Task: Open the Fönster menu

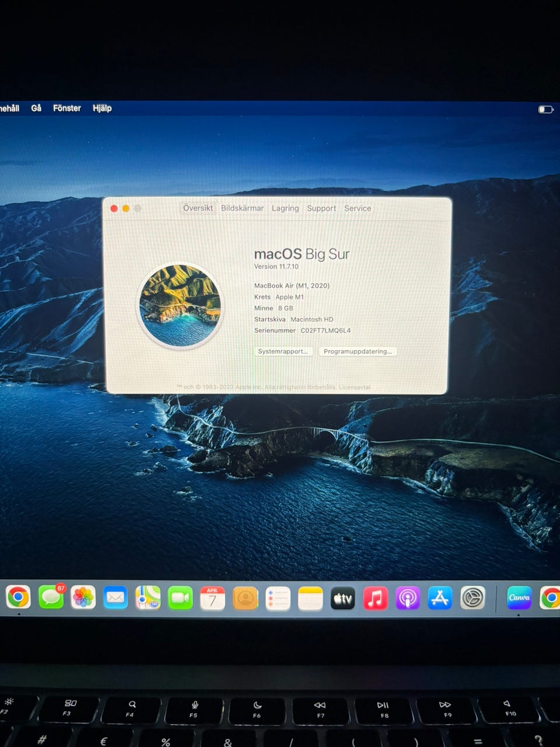Action: click(x=67, y=109)
